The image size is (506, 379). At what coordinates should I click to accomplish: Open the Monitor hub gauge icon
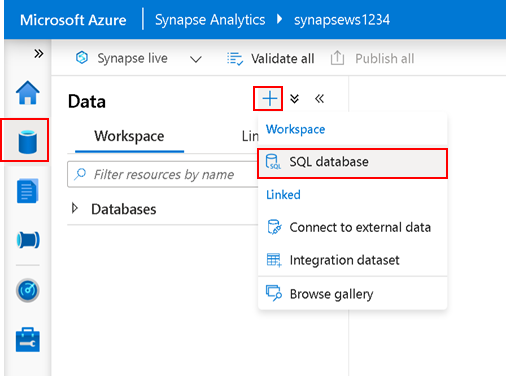coord(28,290)
